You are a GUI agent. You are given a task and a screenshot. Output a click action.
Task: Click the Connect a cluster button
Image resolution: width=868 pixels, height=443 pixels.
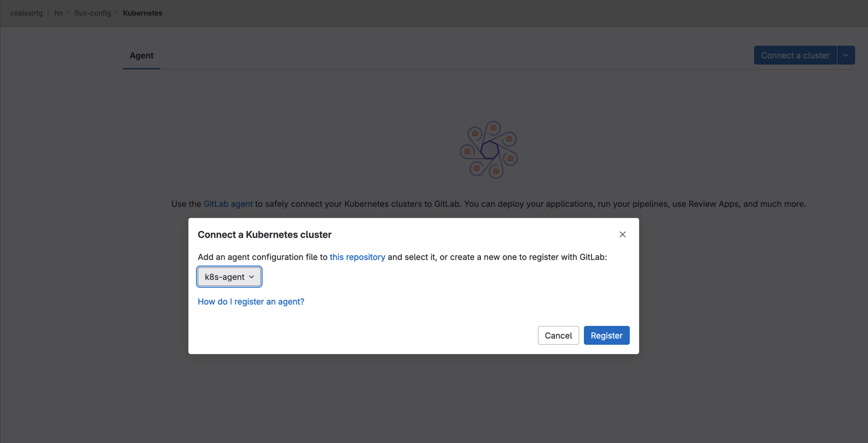pyautogui.click(x=795, y=55)
